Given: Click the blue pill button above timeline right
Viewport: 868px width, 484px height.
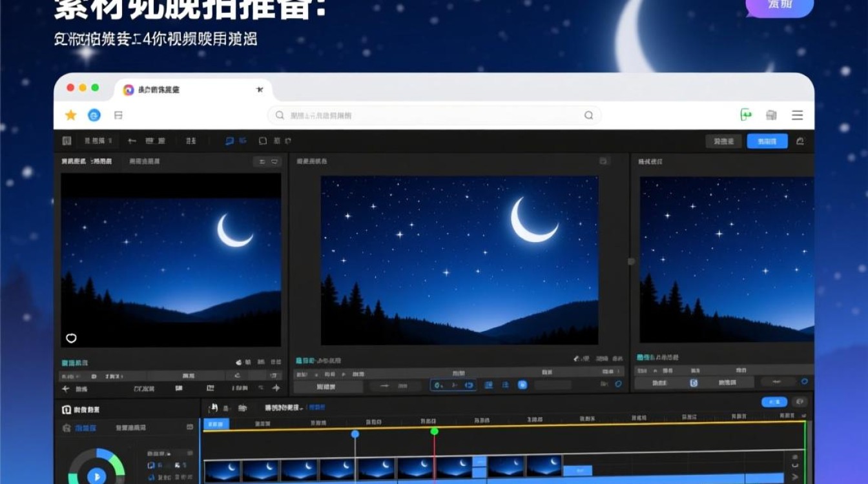Looking at the screenshot, I should 774,402.
